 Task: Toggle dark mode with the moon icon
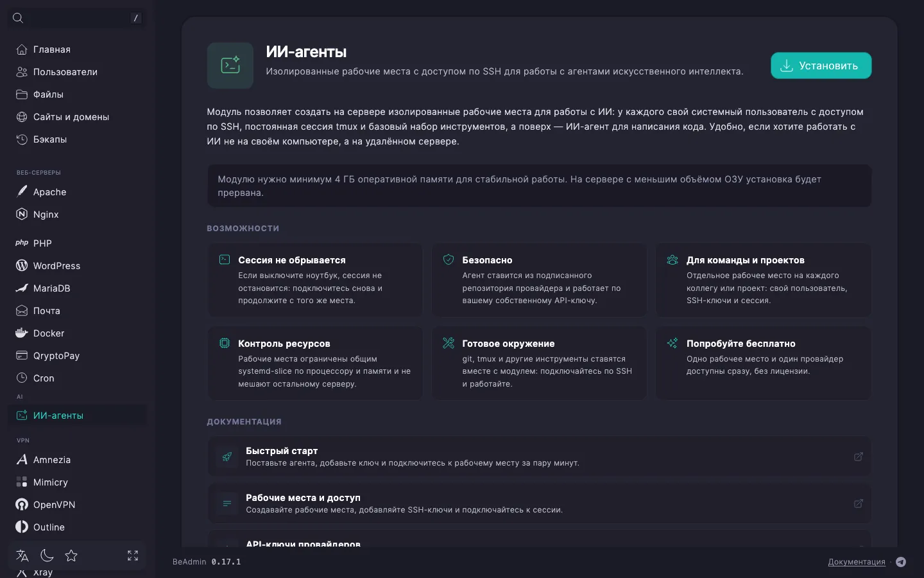(47, 556)
